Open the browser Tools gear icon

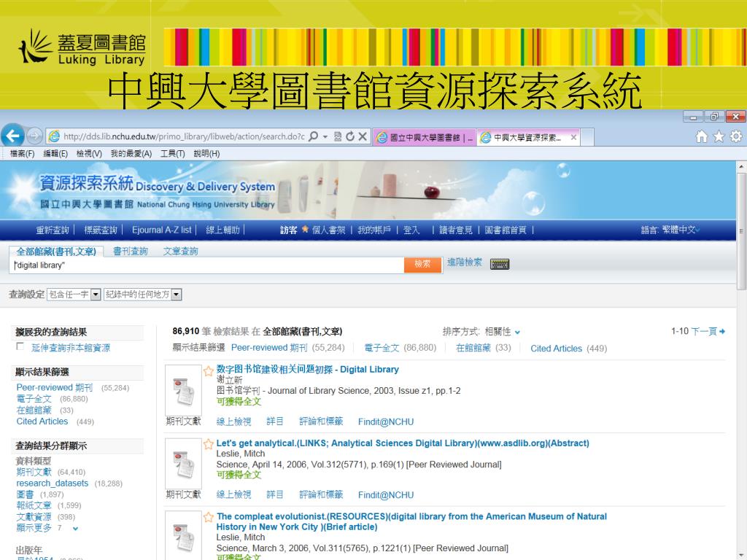tap(736, 136)
